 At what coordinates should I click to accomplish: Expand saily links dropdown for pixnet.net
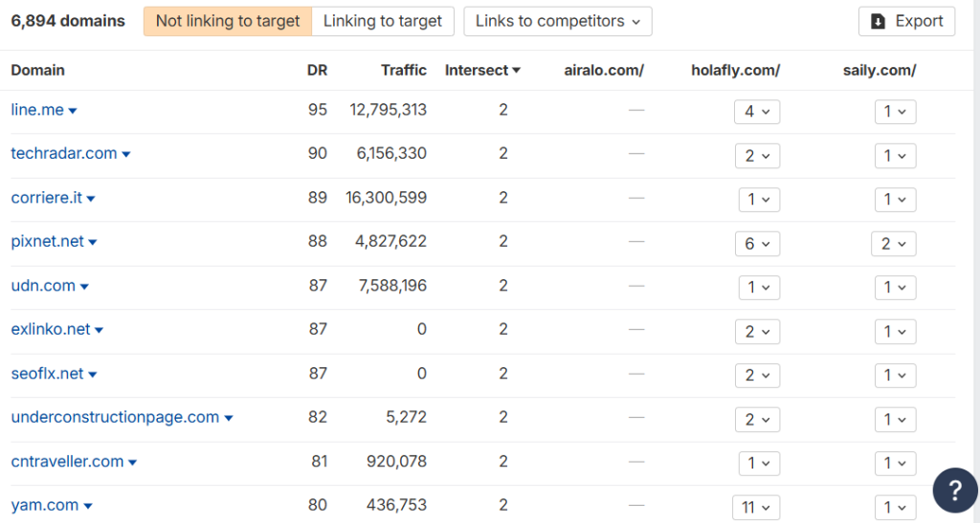click(893, 244)
